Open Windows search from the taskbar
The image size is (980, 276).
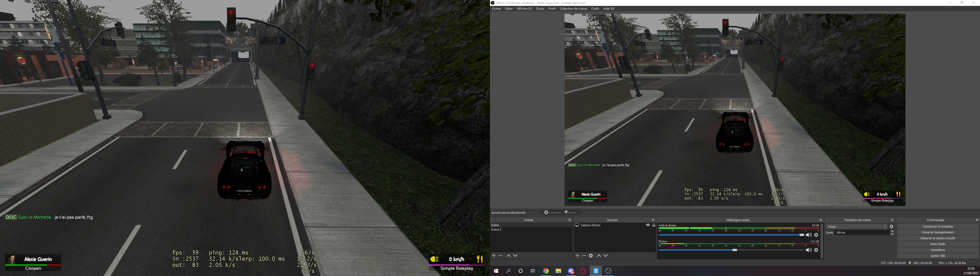(508, 271)
